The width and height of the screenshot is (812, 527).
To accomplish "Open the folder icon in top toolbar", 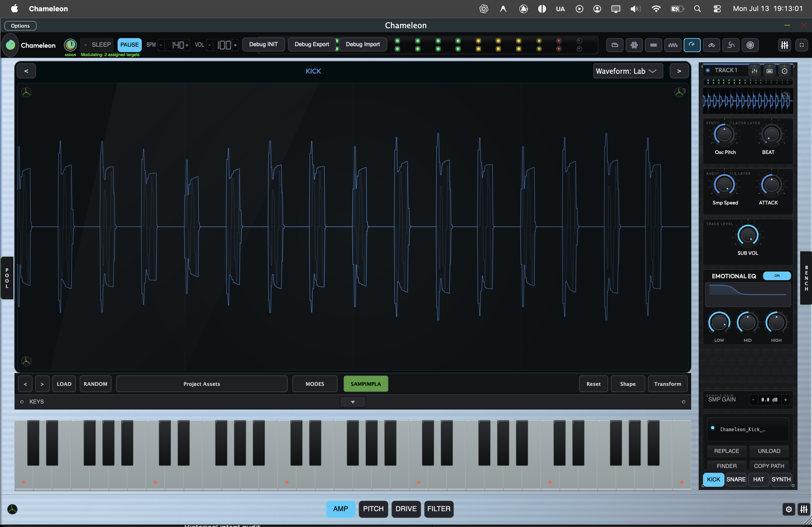I will point(615,45).
